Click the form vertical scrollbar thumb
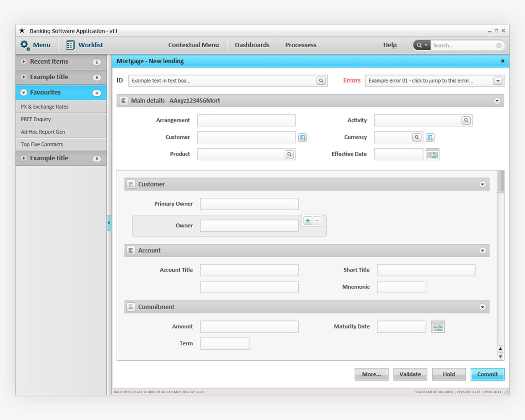Image resolution: width=525 pixels, height=420 pixels. click(x=500, y=181)
